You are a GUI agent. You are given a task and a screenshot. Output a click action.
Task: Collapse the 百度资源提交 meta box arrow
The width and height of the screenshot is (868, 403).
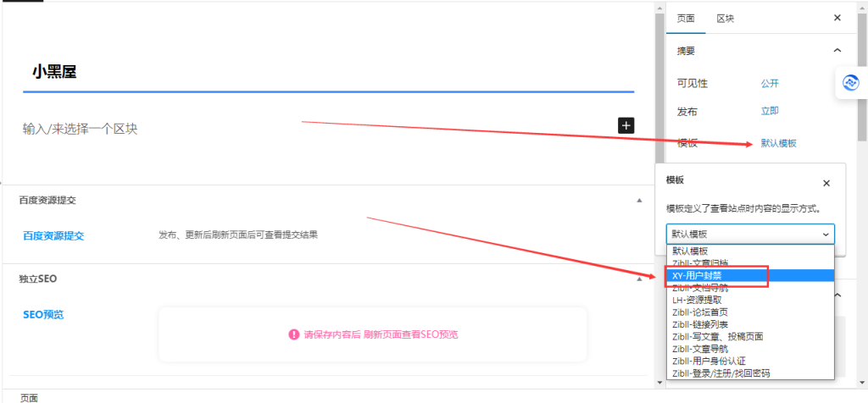pyautogui.click(x=639, y=200)
